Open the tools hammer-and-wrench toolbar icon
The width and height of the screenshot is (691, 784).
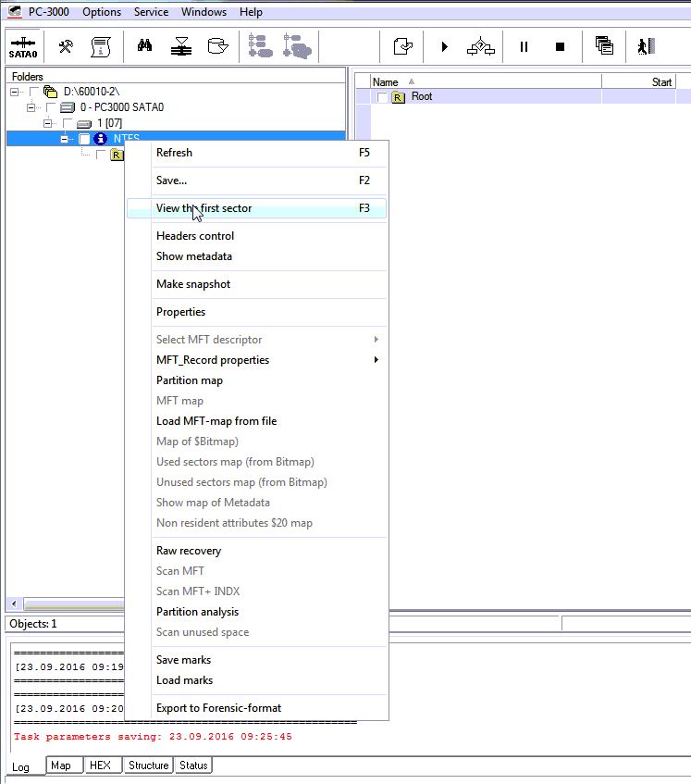(x=66, y=47)
